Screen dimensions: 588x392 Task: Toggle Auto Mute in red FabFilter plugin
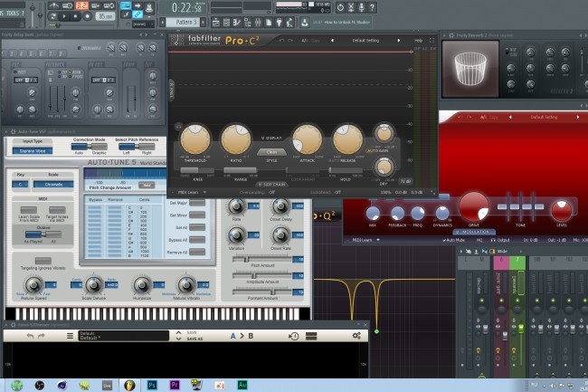click(453, 240)
